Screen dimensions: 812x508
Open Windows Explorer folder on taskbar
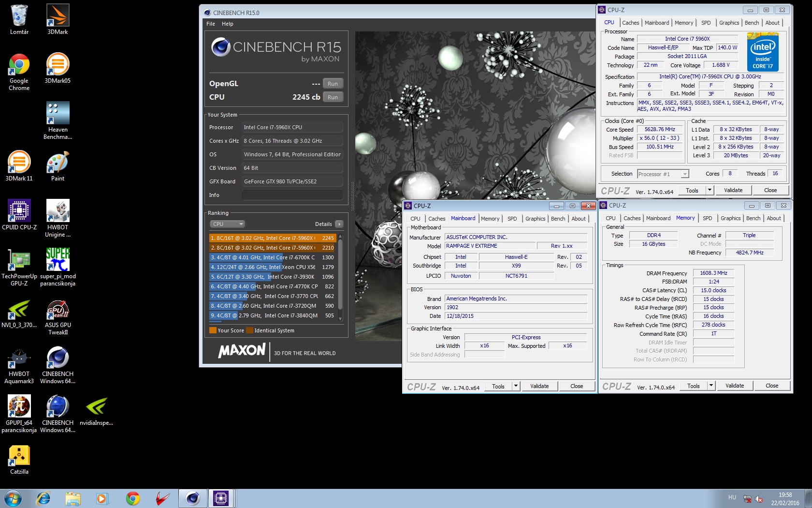(73, 498)
